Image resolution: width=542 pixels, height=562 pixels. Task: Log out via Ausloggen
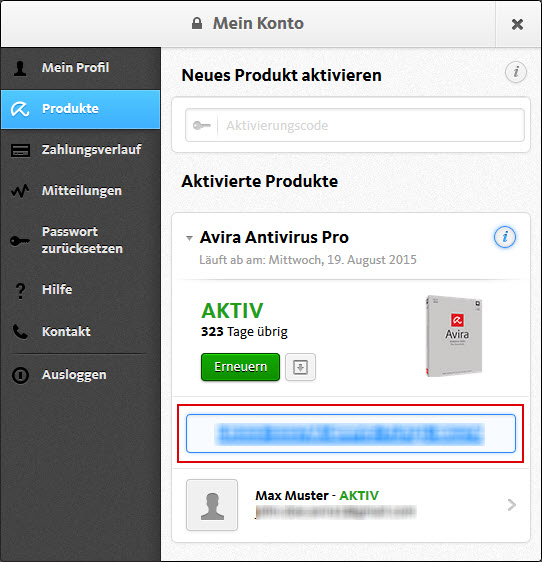point(80,375)
